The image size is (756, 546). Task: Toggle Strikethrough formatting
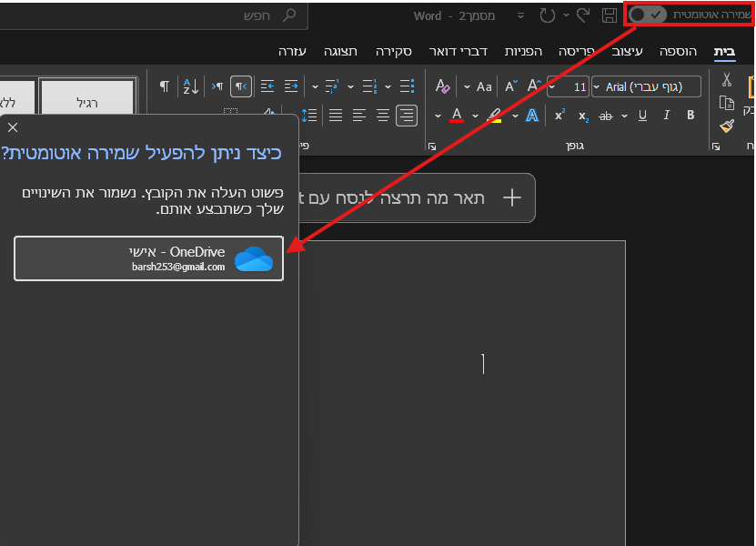tap(606, 116)
